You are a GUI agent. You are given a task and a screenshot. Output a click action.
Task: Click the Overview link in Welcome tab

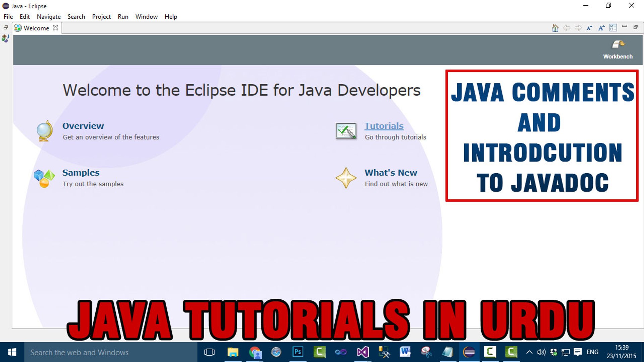(83, 126)
